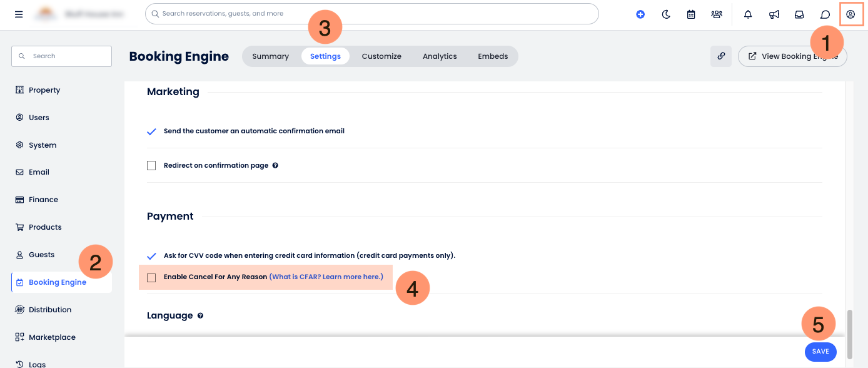The width and height of the screenshot is (868, 368).
Task: View notifications via the bell icon
Action: click(x=748, y=14)
